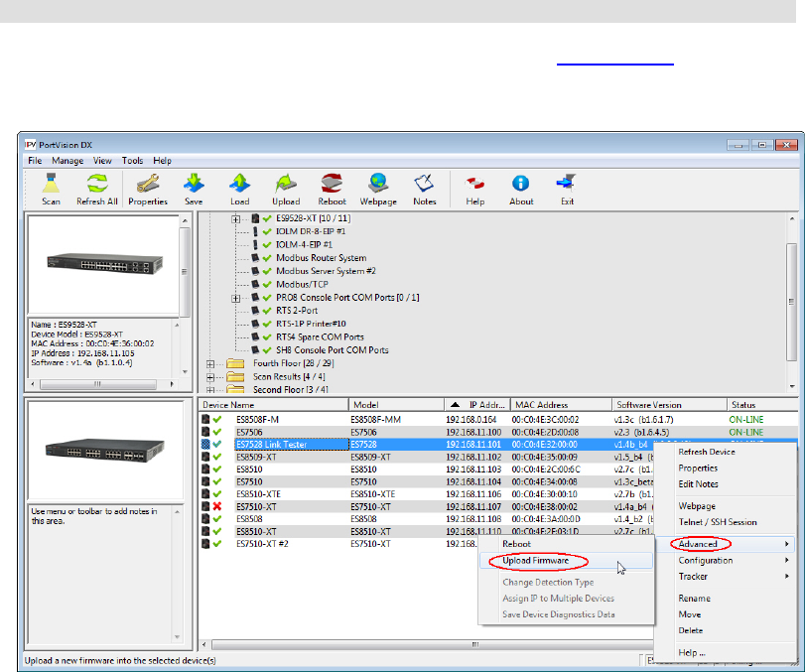Viewport: 805px width, 672px height.
Task: Click the tree pane vertical scrollbar
Action: click(x=792, y=302)
